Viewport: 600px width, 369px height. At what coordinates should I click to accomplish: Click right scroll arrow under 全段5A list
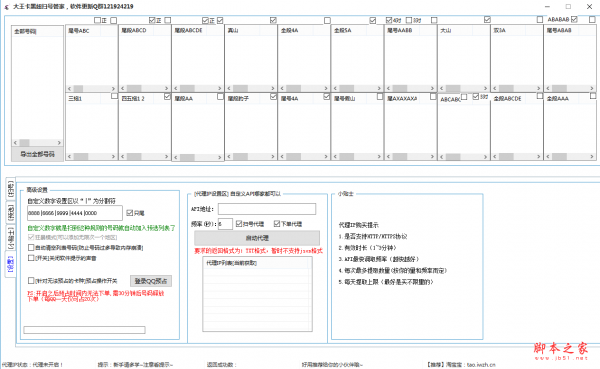tap(379, 88)
